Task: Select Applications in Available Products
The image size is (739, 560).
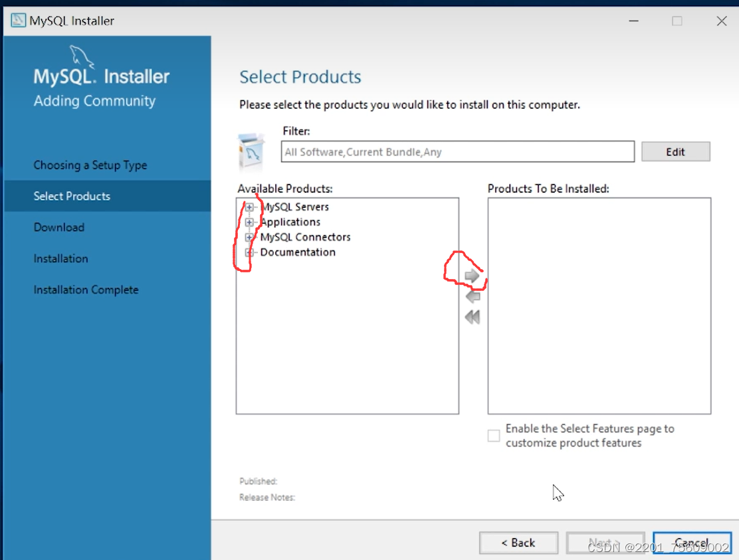Action: [x=290, y=222]
